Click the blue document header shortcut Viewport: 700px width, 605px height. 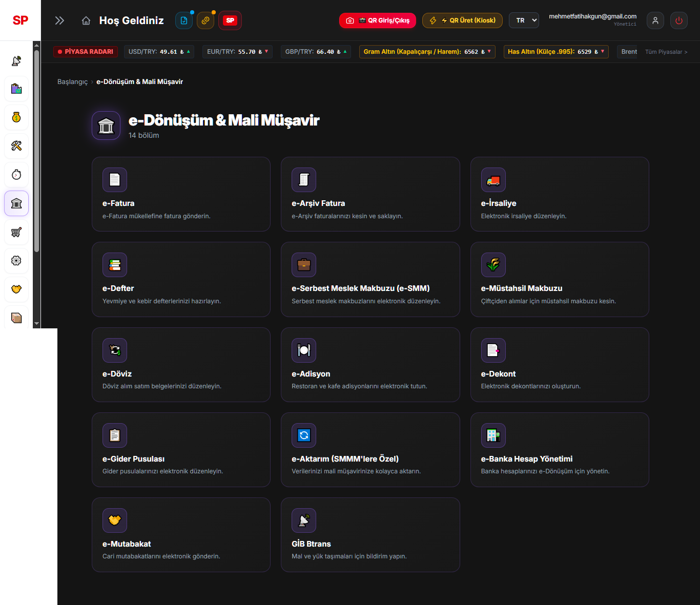[x=184, y=20]
